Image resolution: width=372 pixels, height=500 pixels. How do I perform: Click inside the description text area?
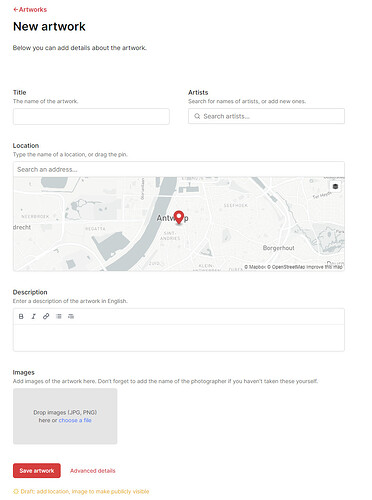(x=179, y=338)
